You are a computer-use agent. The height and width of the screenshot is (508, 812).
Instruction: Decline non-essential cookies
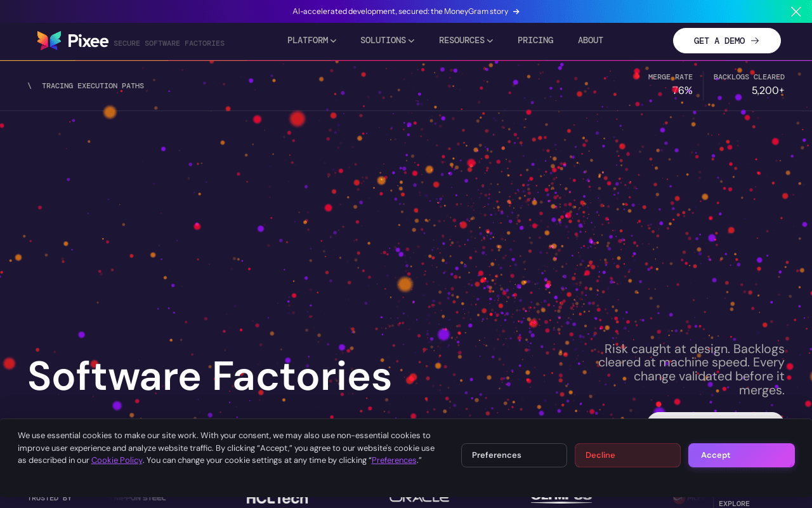pyautogui.click(x=627, y=455)
